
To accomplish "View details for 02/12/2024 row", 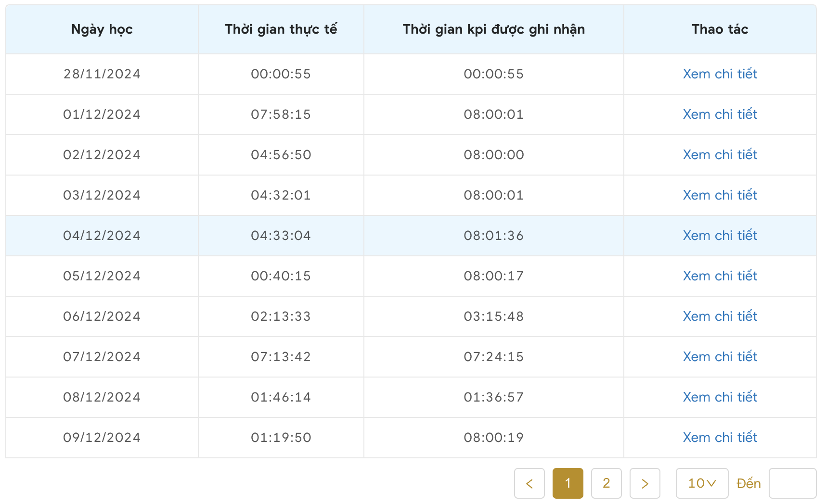I will click(x=720, y=155).
